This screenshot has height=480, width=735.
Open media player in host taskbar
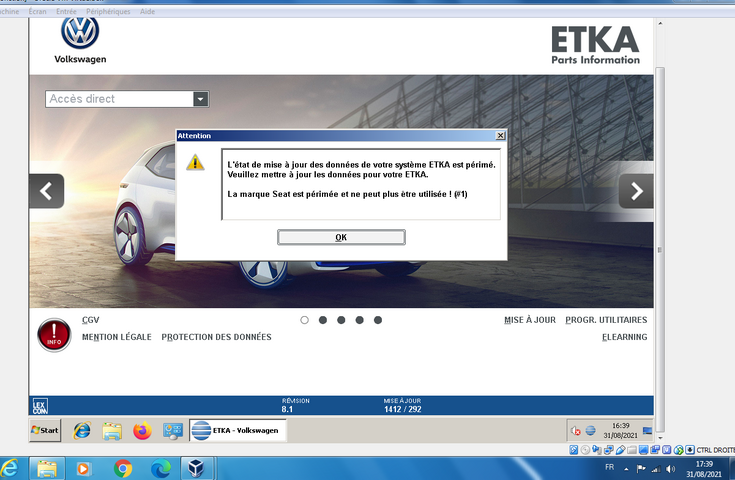83,468
